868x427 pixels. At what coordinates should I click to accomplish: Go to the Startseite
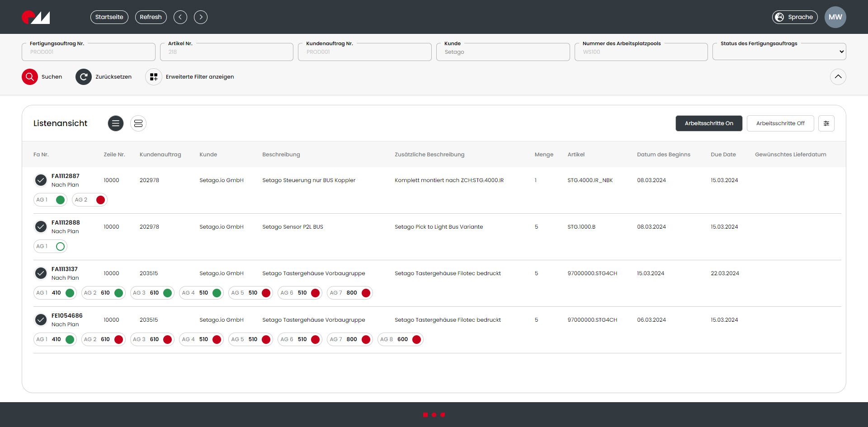pyautogui.click(x=109, y=17)
